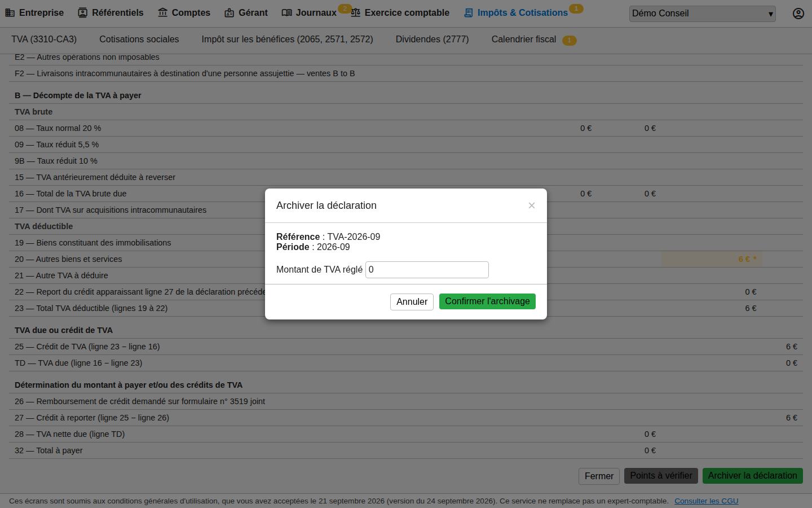812x508 pixels.
Task: Open the Entreprise menu
Action: pyautogui.click(x=34, y=12)
